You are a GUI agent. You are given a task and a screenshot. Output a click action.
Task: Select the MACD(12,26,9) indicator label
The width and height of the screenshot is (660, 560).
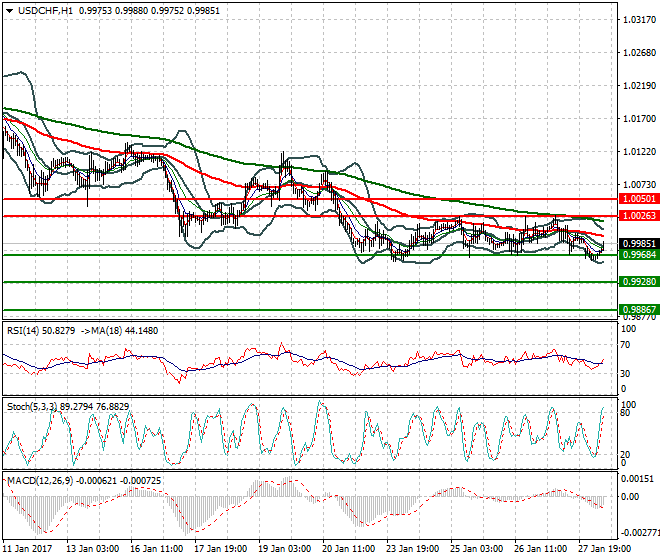tap(40, 481)
